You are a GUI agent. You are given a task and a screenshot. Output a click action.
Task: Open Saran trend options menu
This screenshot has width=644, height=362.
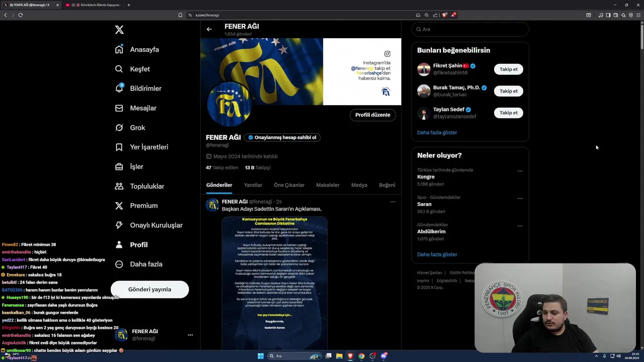click(x=520, y=198)
